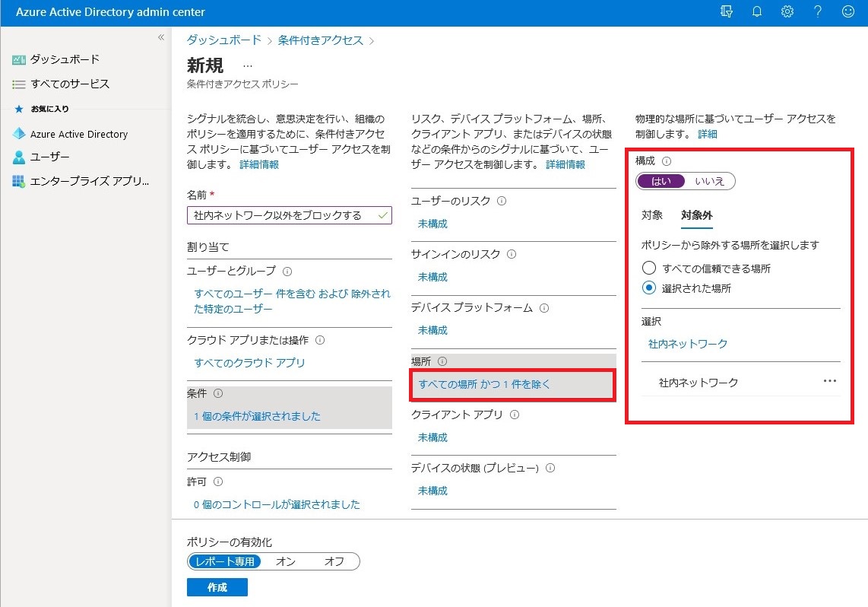Image resolution: width=868 pixels, height=607 pixels.
Task: Open 未構成 under デバイス プラットフォーム
Action: (432, 331)
